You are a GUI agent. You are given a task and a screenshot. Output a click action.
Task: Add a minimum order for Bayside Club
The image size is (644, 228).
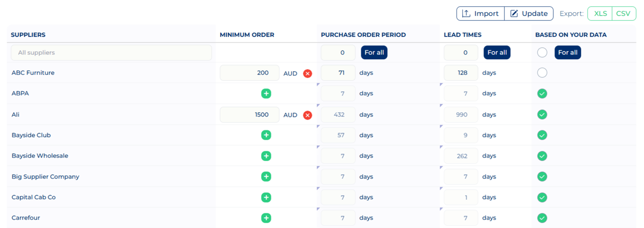click(x=266, y=135)
